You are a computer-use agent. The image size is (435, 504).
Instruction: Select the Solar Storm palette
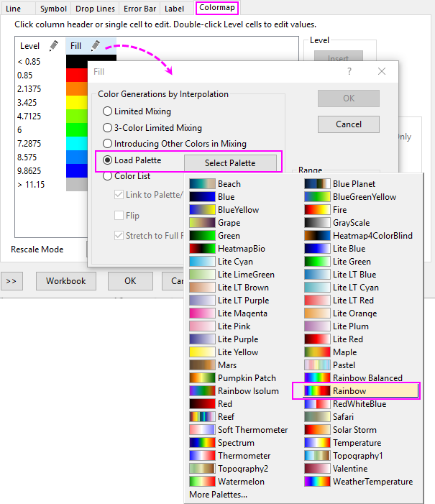[x=341, y=430]
